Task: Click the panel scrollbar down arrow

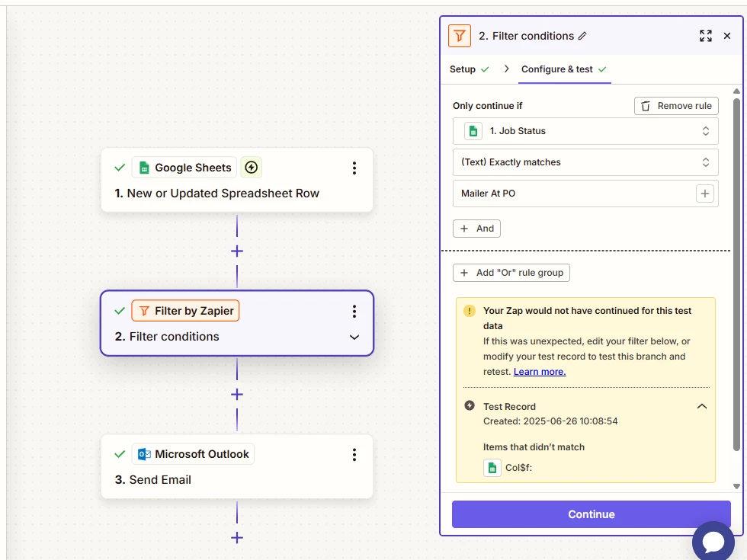Action: [736, 486]
